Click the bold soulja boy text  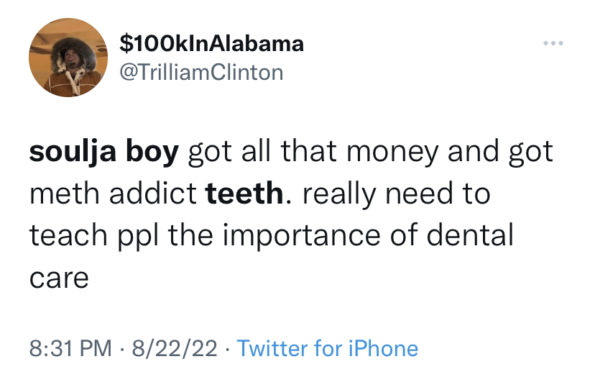(104, 152)
